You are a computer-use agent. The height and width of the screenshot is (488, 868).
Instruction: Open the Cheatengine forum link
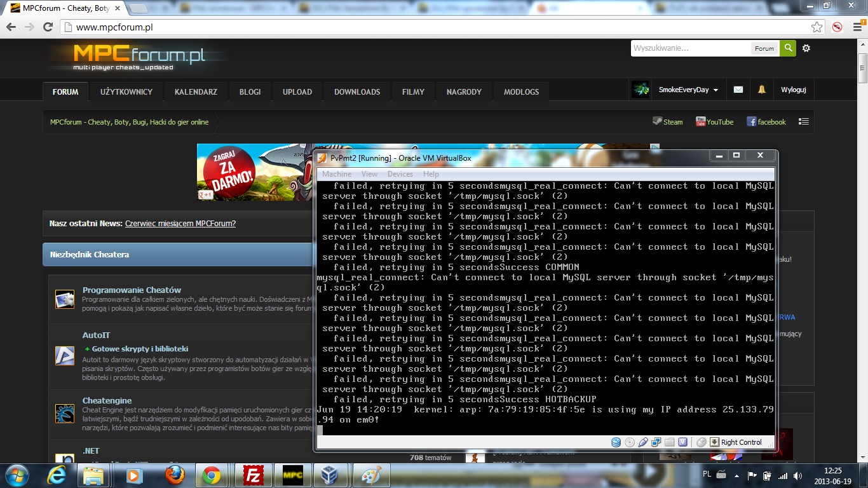[x=107, y=401]
